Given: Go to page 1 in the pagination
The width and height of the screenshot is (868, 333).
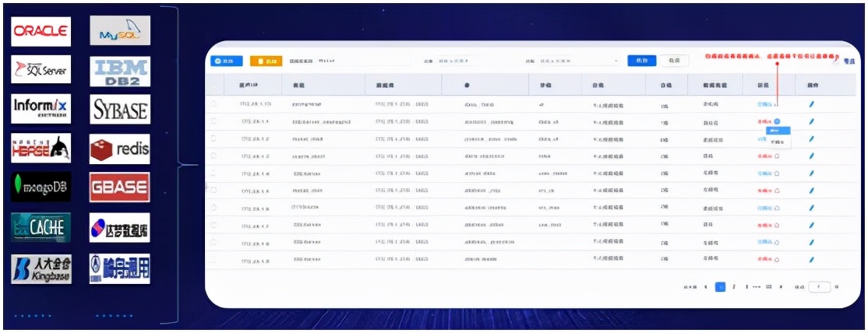Looking at the screenshot, I should 720,287.
